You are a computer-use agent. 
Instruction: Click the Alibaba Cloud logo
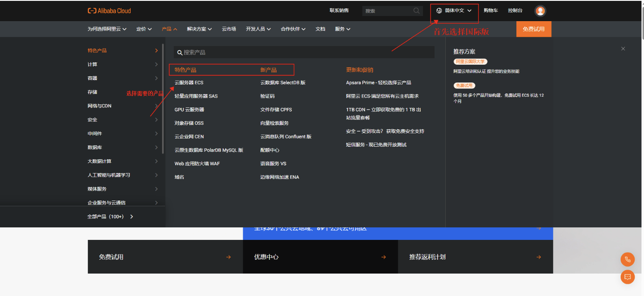[109, 11]
